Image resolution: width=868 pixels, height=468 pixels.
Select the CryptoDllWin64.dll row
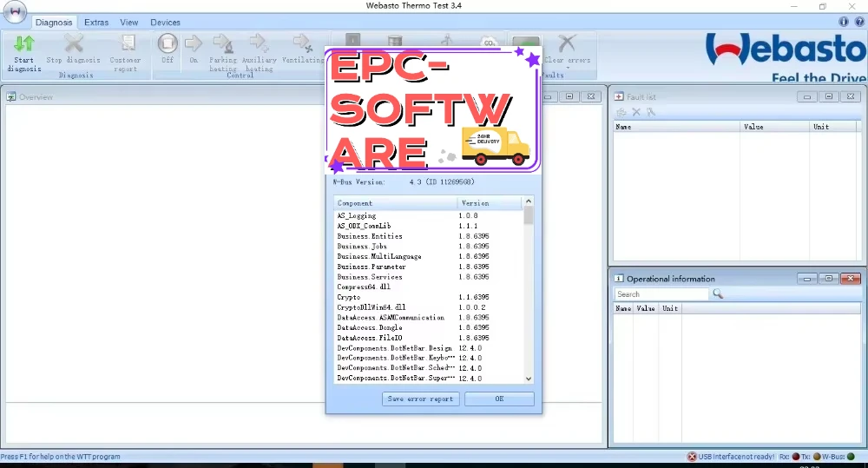tap(428, 307)
